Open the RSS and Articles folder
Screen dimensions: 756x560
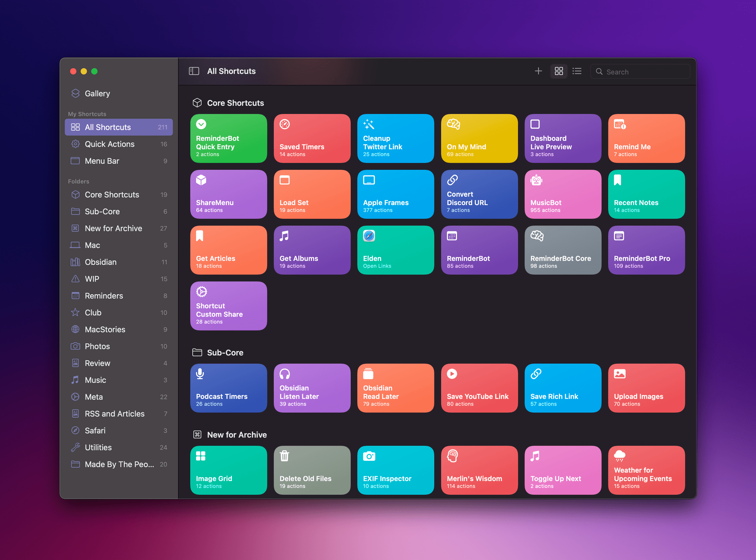(119, 414)
